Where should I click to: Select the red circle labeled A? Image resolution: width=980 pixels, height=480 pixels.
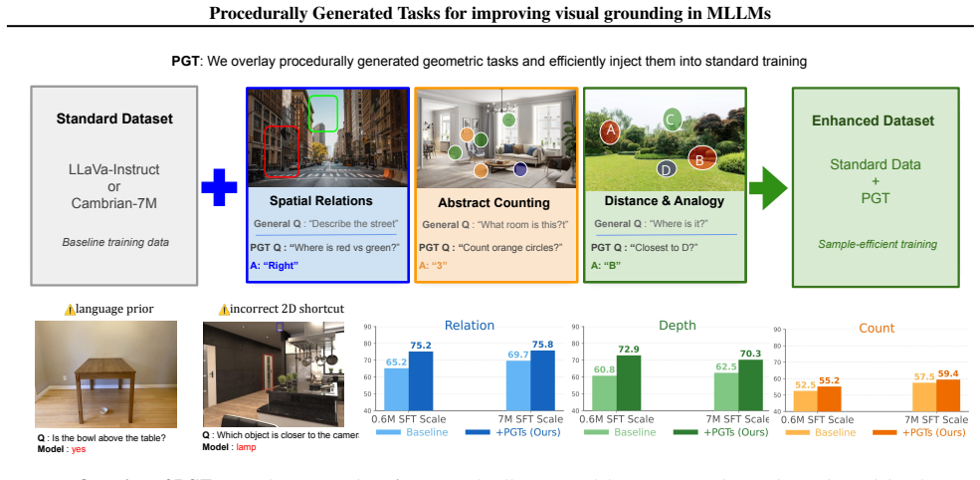click(609, 130)
